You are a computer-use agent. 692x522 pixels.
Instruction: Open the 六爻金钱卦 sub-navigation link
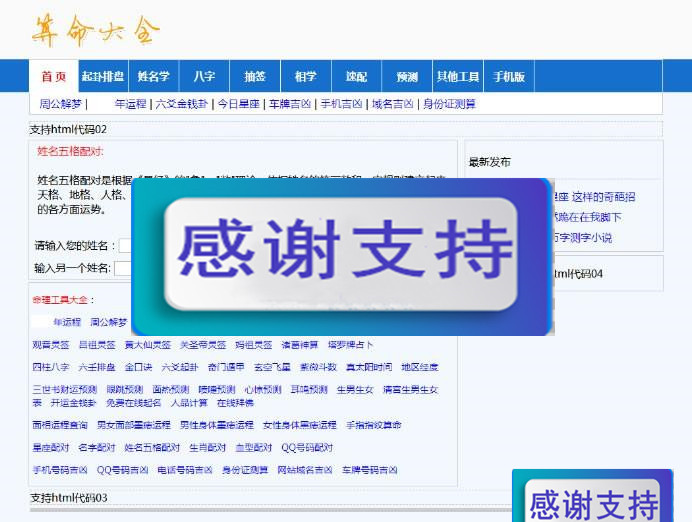pyautogui.click(x=182, y=104)
